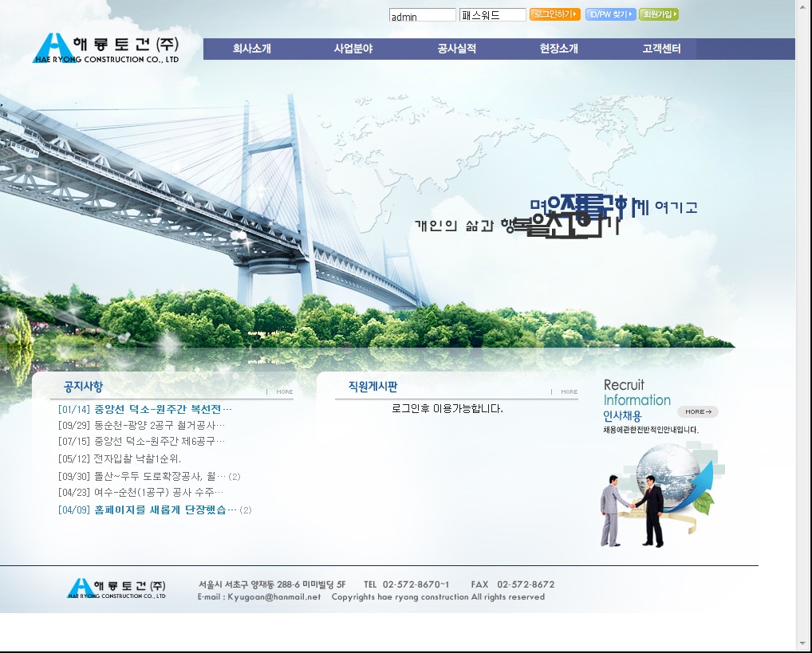Click the footer Hae Ryong Construction logo
Screen dimensions: 812x653
(116, 588)
